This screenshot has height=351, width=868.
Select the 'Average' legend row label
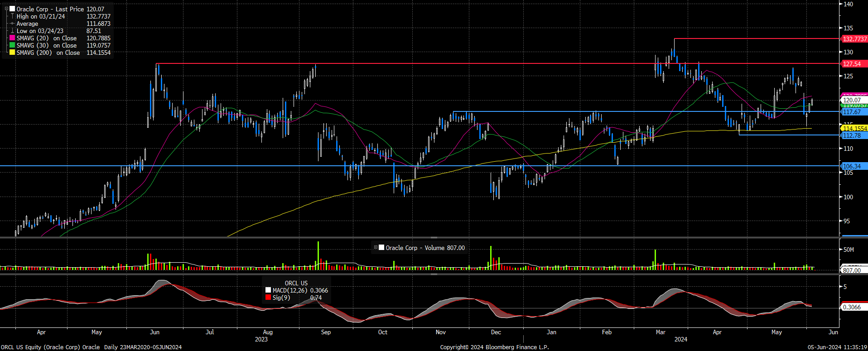[x=27, y=24]
